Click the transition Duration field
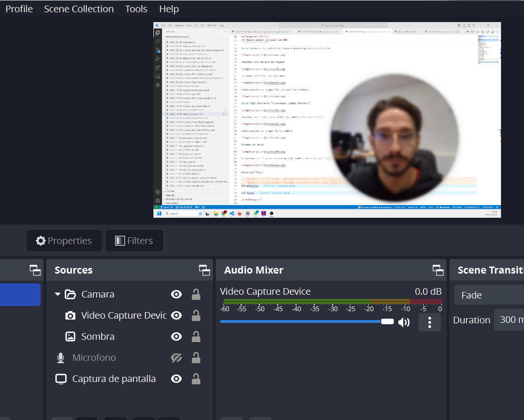 pos(509,320)
